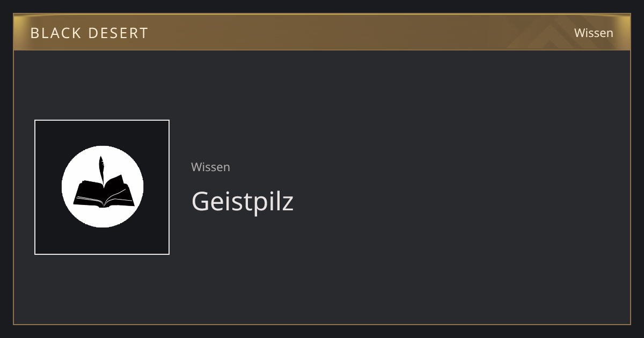The height and width of the screenshot is (338, 644).
Task: Click the book spine in the knowledge icon
Action: pos(104,197)
